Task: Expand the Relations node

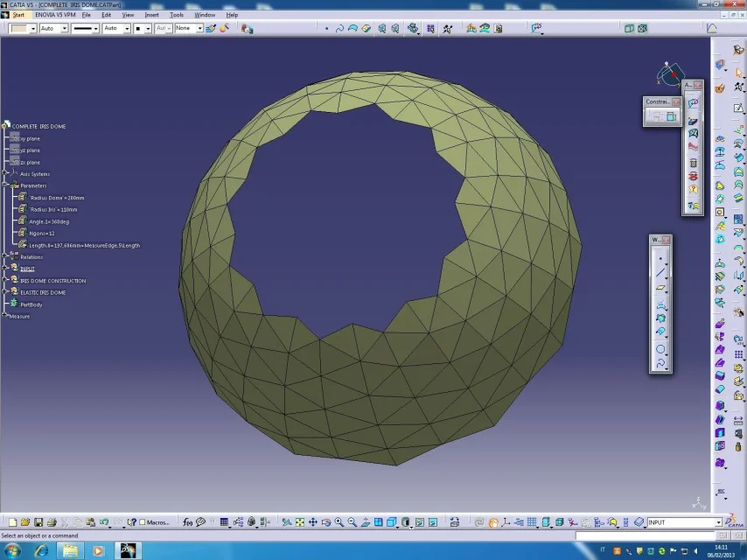Action: pos(4,255)
